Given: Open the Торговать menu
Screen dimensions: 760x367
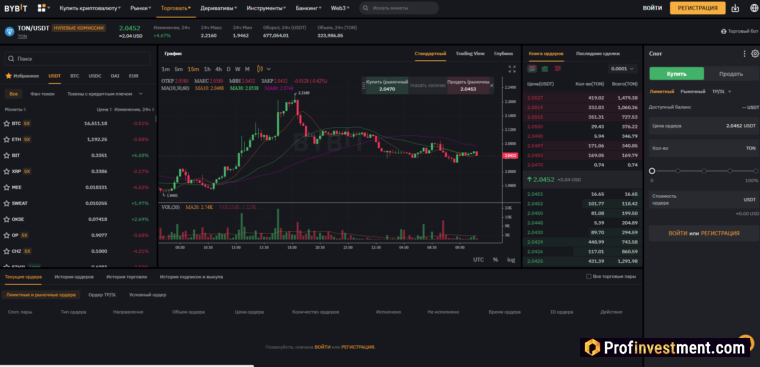Looking at the screenshot, I should tap(176, 8).
